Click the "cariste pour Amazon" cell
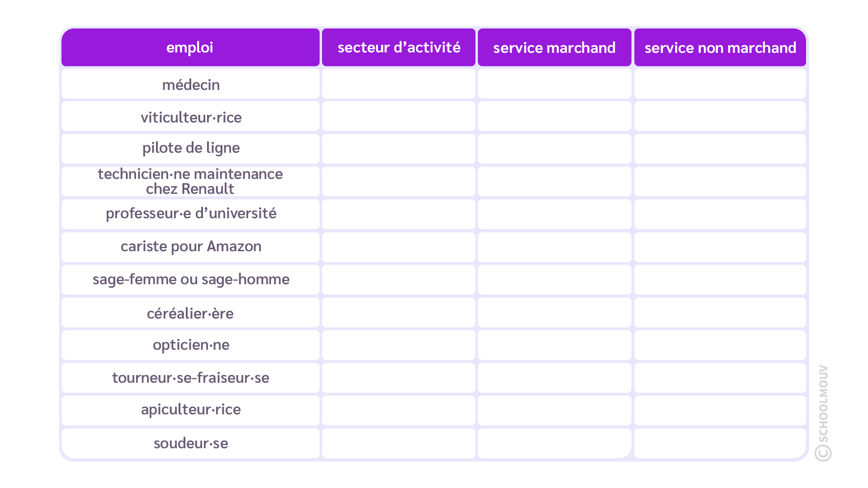 [x=191, y=246]
